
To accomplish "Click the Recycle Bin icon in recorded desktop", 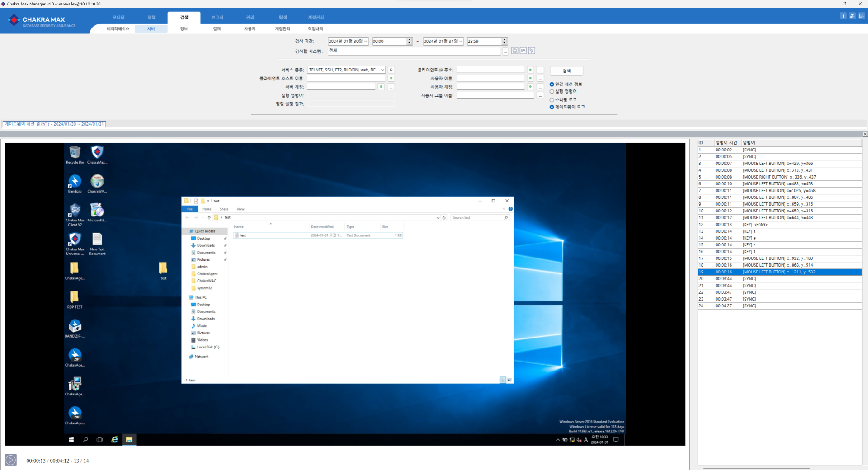I will (75, 155).
